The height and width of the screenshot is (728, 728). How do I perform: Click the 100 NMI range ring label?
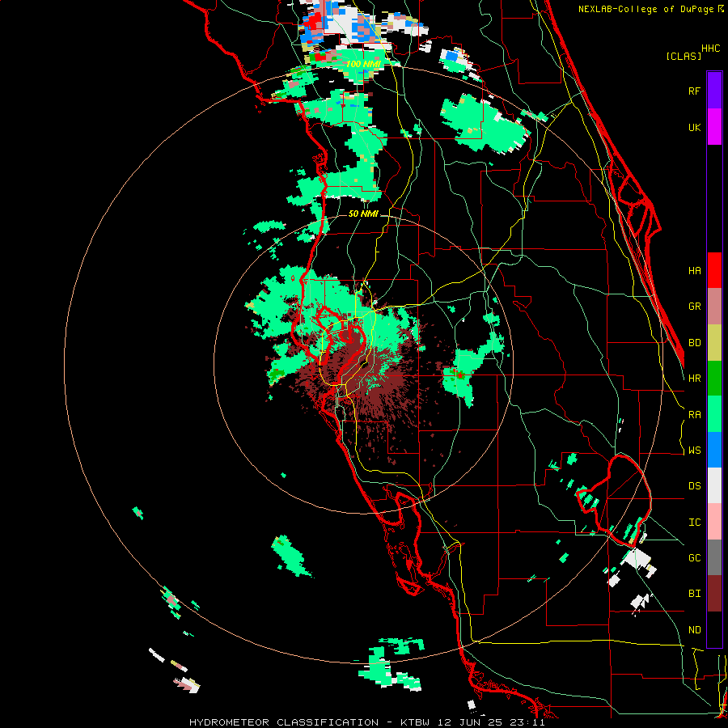coord(362,64)
